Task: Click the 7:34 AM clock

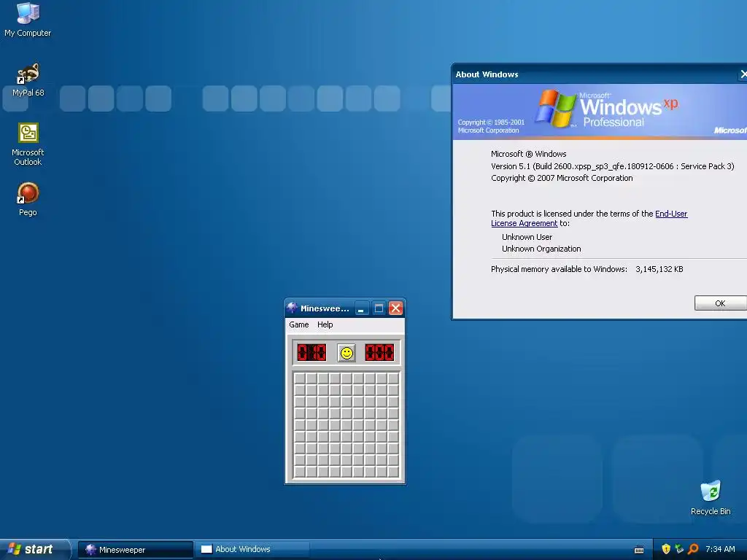Action: [720, 550]
